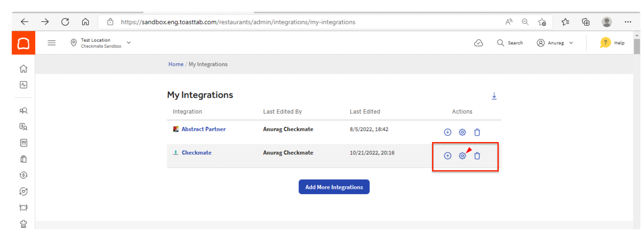Click the Help button
The height and width of the screenshot is (251, 644).
612,43
